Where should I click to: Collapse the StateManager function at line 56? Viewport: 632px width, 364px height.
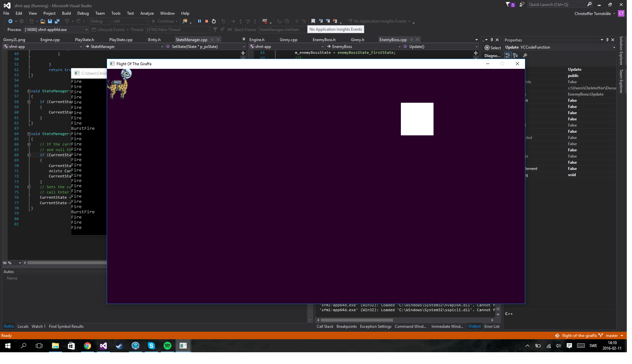[29, 91]
